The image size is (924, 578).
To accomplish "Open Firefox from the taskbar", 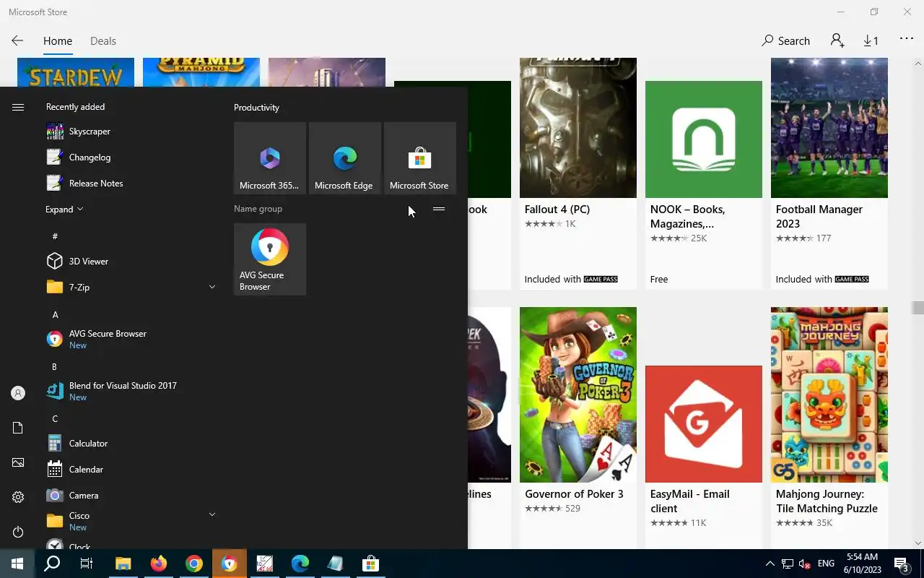I will point(158,564).
